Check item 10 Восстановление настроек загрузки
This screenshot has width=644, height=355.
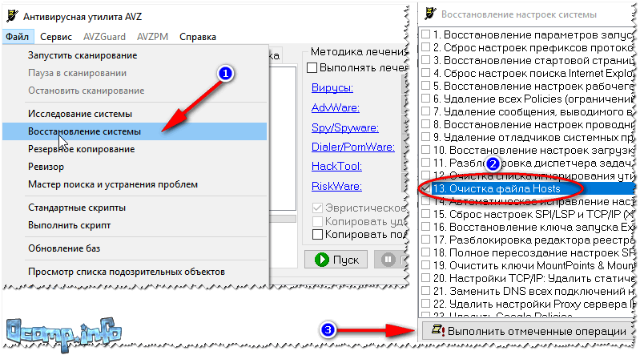(426, 150)
